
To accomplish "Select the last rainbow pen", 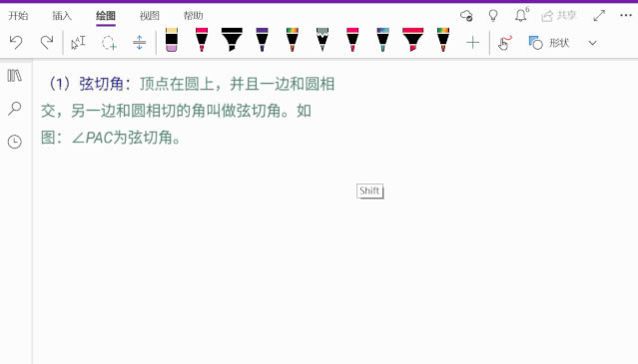I will 443,40.
